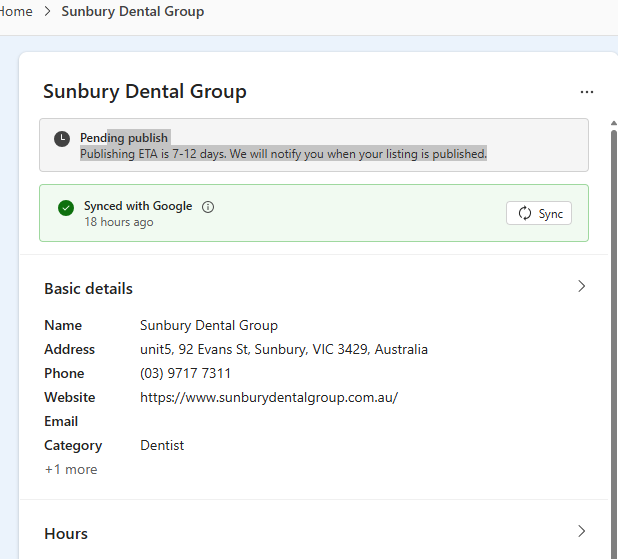This screenshot has width=618, height=559.
Task: Click the green synced checkmark icon
Action: [66, 208]
